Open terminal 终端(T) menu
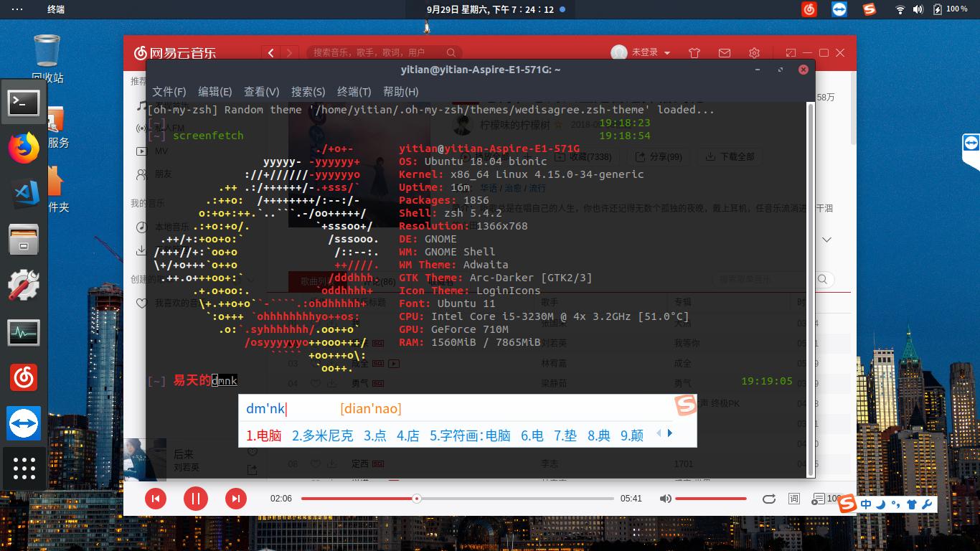The image size is (980, 551). (x=354, y=92)
